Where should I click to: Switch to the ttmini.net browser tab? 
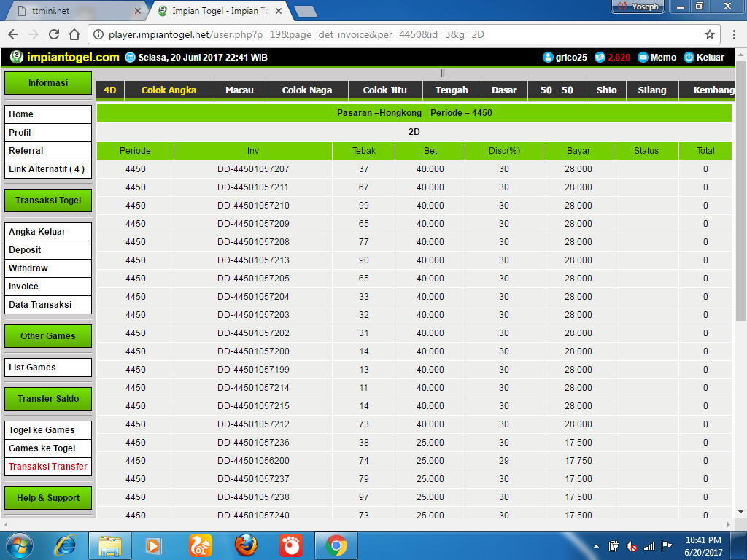pos(73,11)
